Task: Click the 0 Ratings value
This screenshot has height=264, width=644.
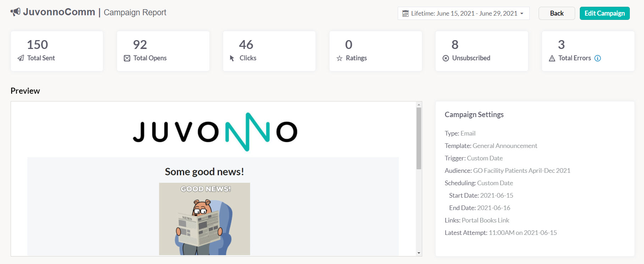Action: [349, 45]
